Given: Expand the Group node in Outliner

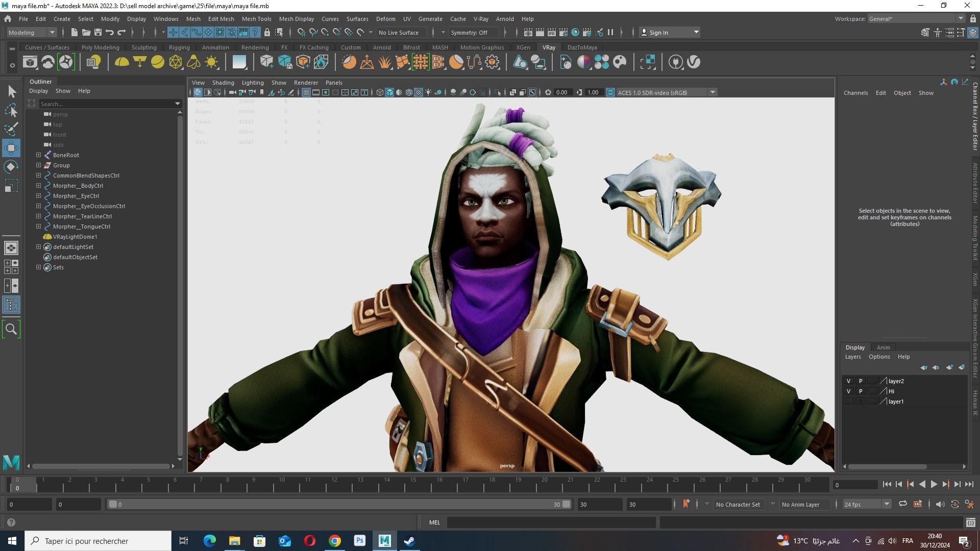Looking at the screenshot, I should (38, 165).
